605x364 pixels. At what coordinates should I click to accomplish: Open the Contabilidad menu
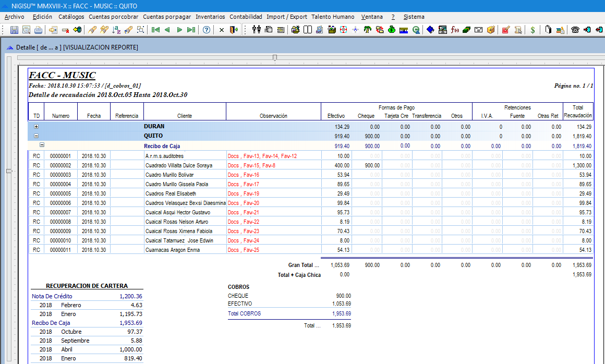pyautogui.click(x=246, y=17)
